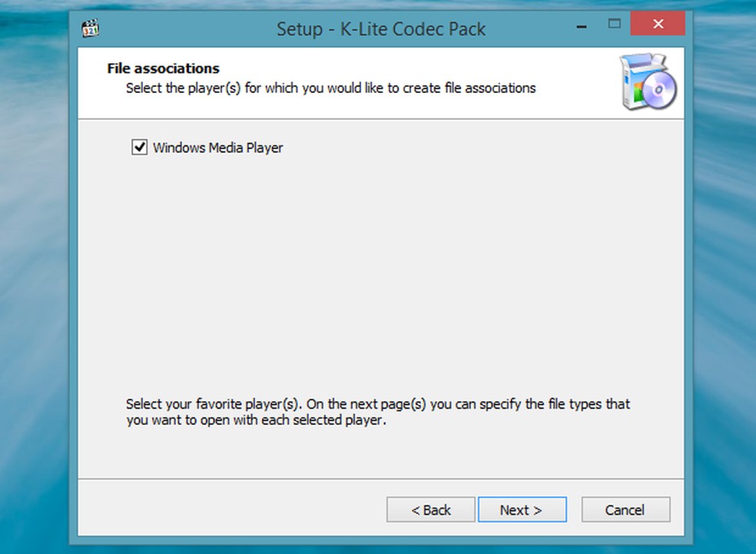The width and height of the screenshot is (756, 554).
Task: Cancel the codec pack installation
Action: [625, 509]
